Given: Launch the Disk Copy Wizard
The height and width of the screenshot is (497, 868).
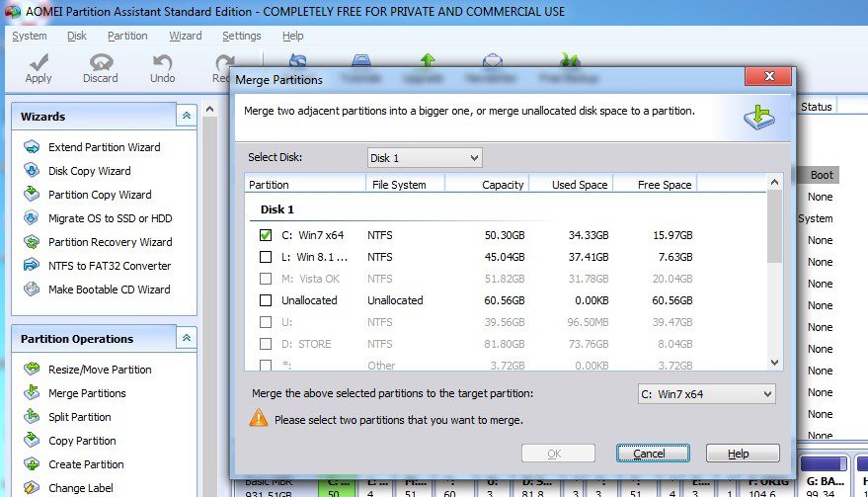Looking at the screenshot, I should (89, 171).
